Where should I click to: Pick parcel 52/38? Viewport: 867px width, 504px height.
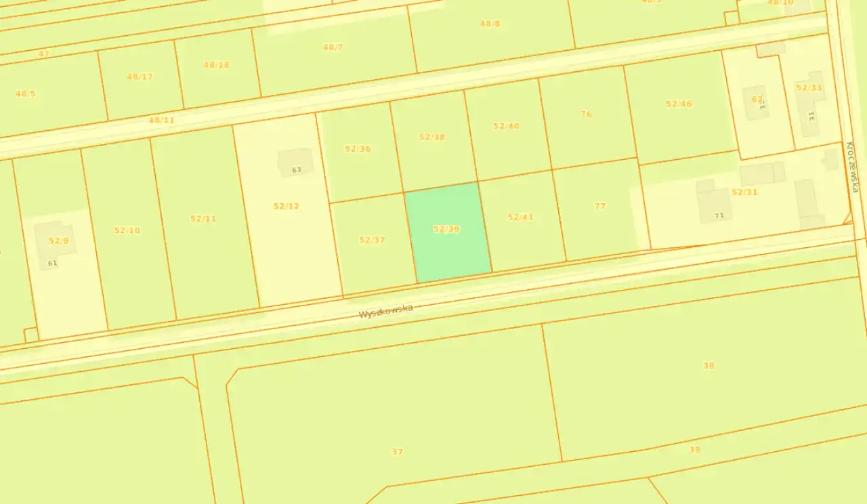point(432,138)
